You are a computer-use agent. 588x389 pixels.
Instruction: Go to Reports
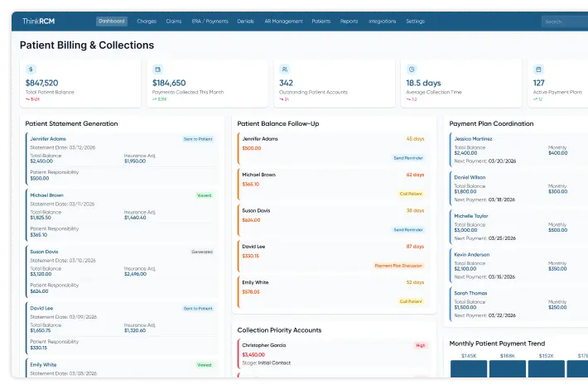click(x=349, y=22)
